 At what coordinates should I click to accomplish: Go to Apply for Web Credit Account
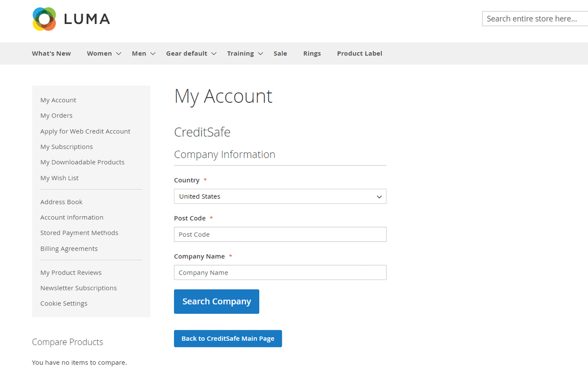pyautogui.click(x=85, y=131)
